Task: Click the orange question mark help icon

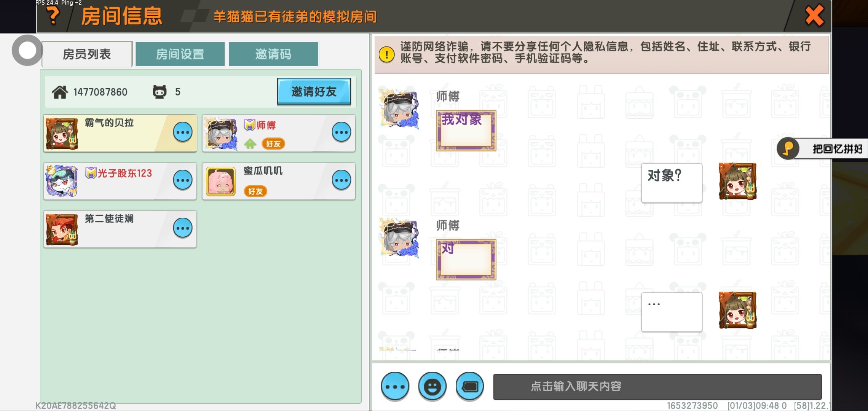Action: click(x=53, y=16)
